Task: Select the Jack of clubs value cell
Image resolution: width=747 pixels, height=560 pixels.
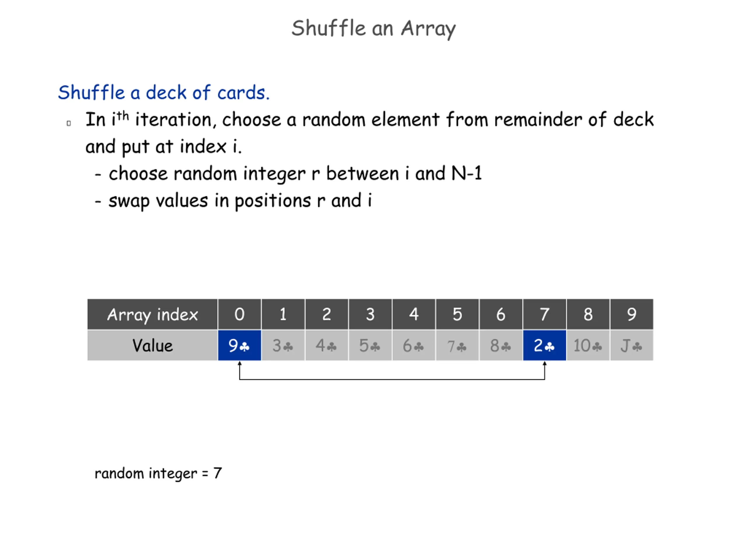Action: click(631, 345)
